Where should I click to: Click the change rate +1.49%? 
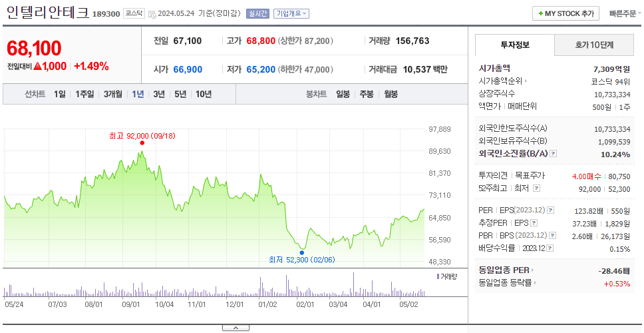coord(91,66)
